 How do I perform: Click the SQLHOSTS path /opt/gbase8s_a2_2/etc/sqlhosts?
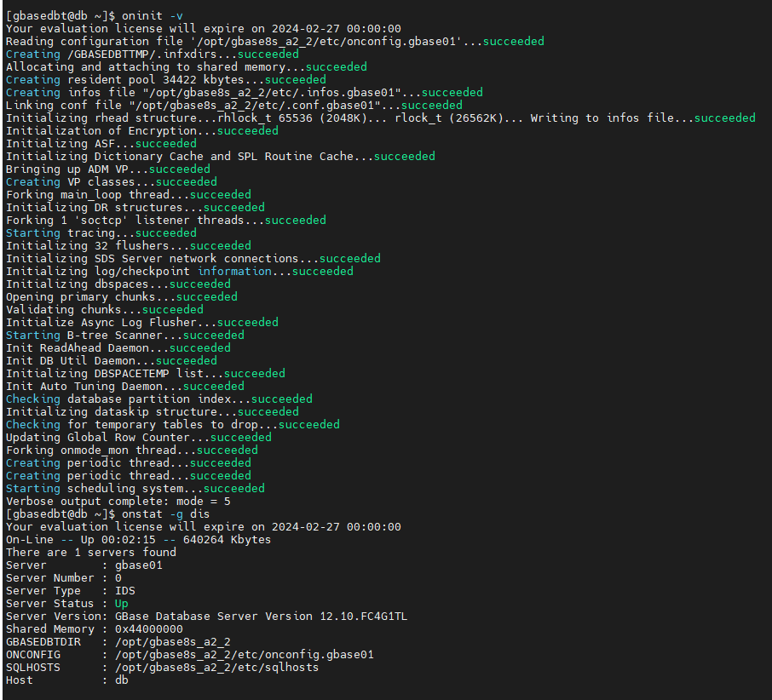point(216,667)
